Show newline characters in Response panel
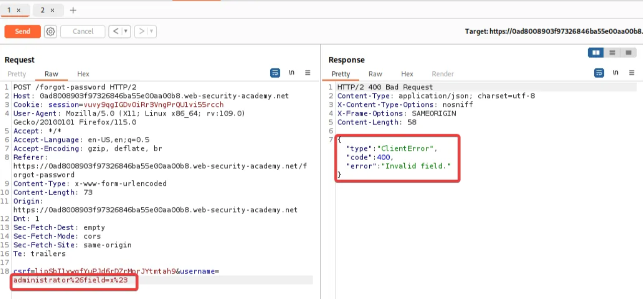The width and height of the screenshot is (644, 299). (615, 73)
